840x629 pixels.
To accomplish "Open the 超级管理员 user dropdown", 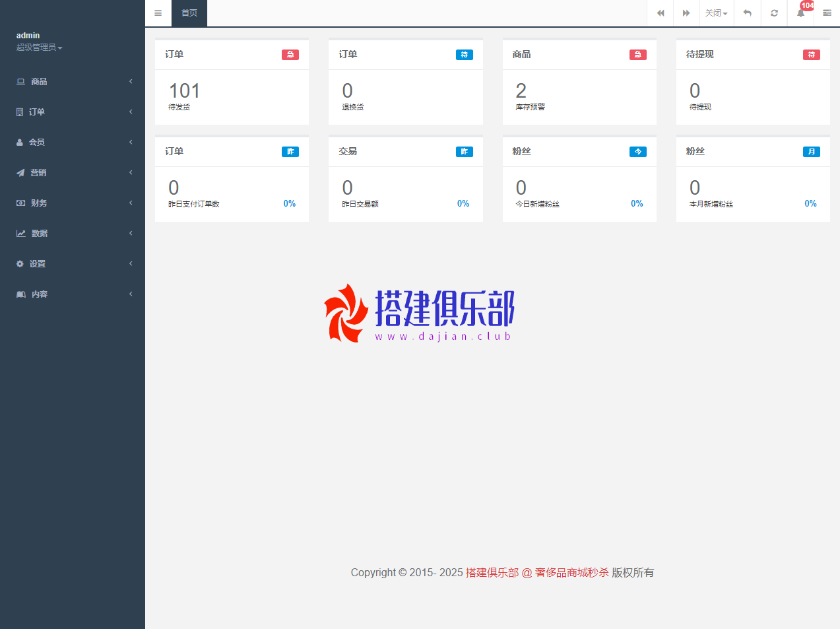I will (39, 48).
